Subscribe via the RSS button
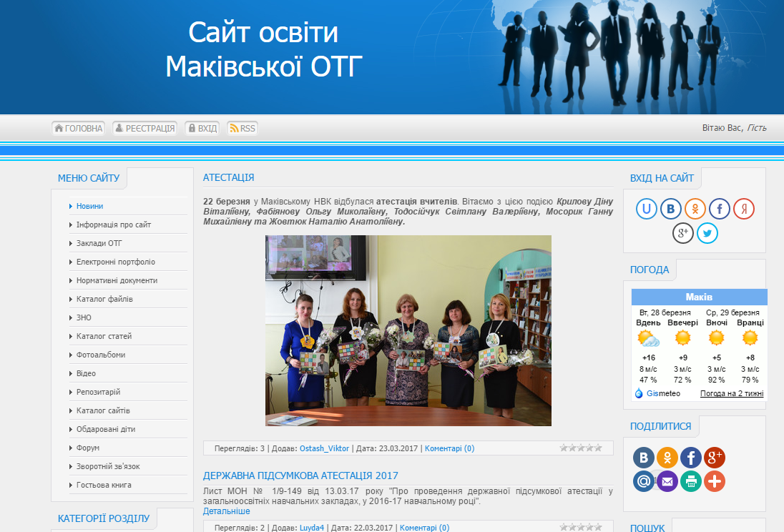Viewport: 784px width, 532px height. point(242,129)
